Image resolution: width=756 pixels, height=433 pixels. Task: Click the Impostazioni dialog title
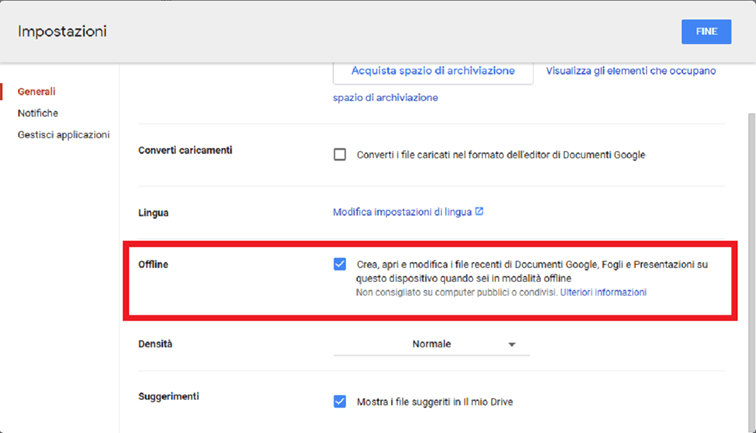coord(62,31)
